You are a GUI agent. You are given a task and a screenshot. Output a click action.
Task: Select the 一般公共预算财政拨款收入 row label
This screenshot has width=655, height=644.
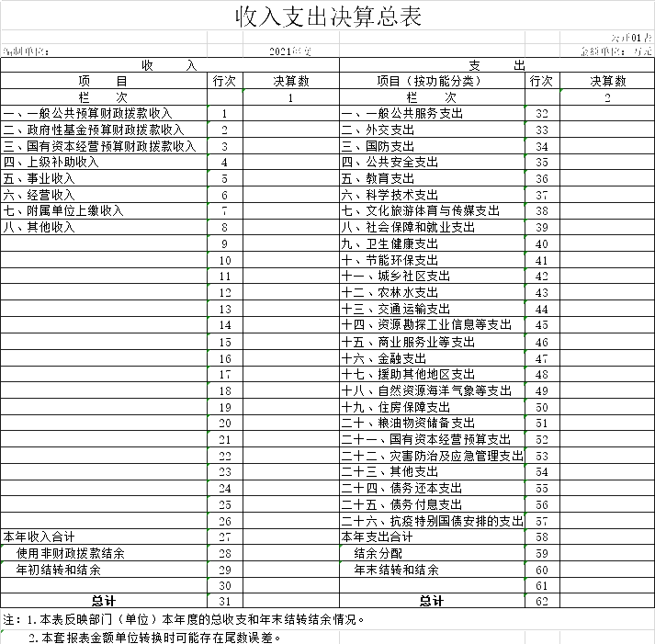[87, 114]
